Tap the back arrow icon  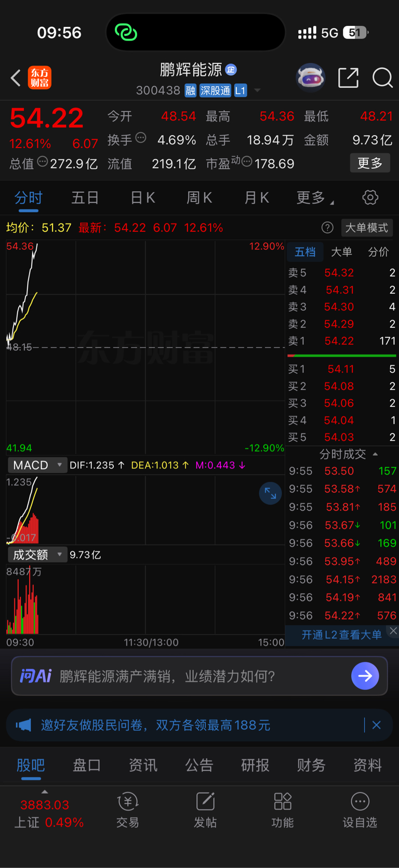pos(16,78)
